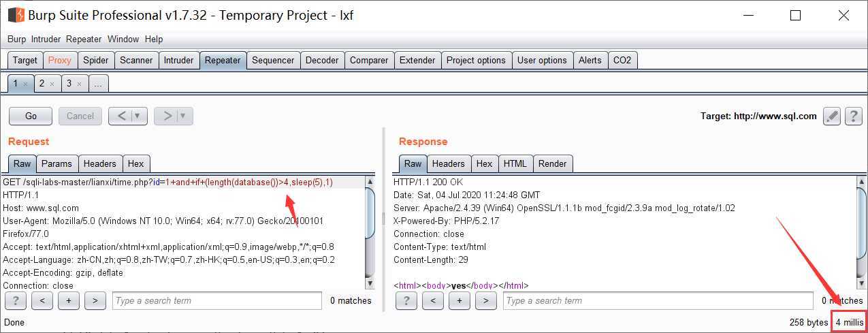Open the Alerts tab

(x=590, y=60)
